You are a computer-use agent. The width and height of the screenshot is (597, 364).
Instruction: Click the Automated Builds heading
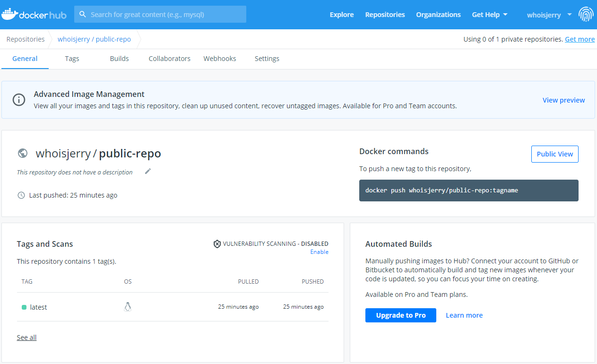tap(398, 244)
